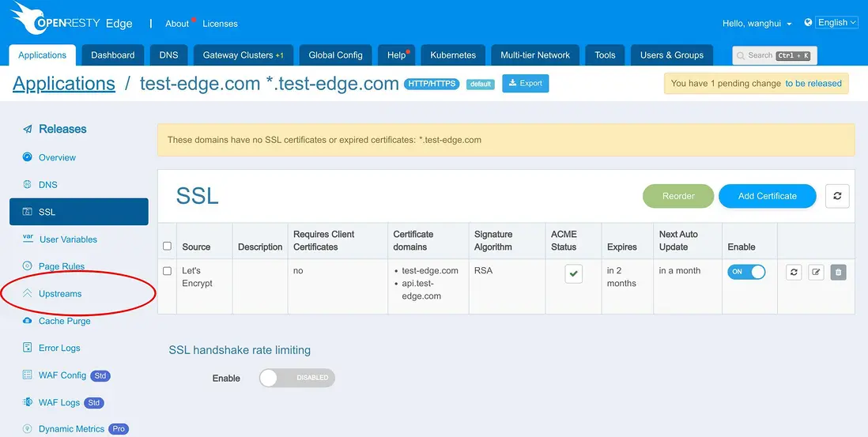Click the OpenResty Edge logo
Image resolution: width=868 pixels, height=437 pixels.
[x=73, y=22]
